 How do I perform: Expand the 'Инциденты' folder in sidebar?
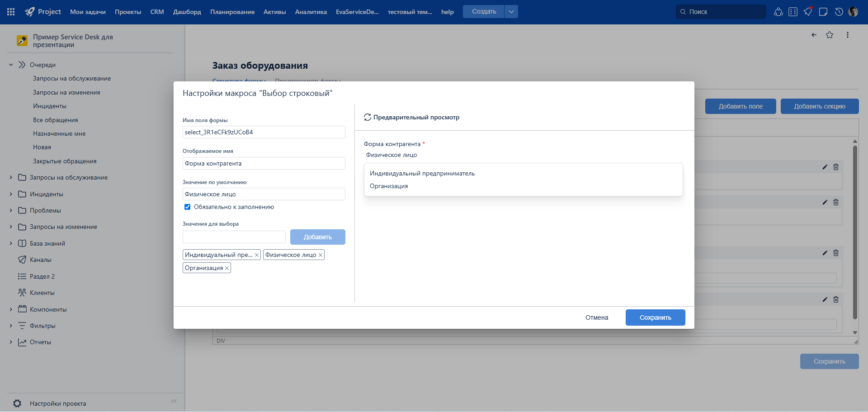tap(11, 194)
